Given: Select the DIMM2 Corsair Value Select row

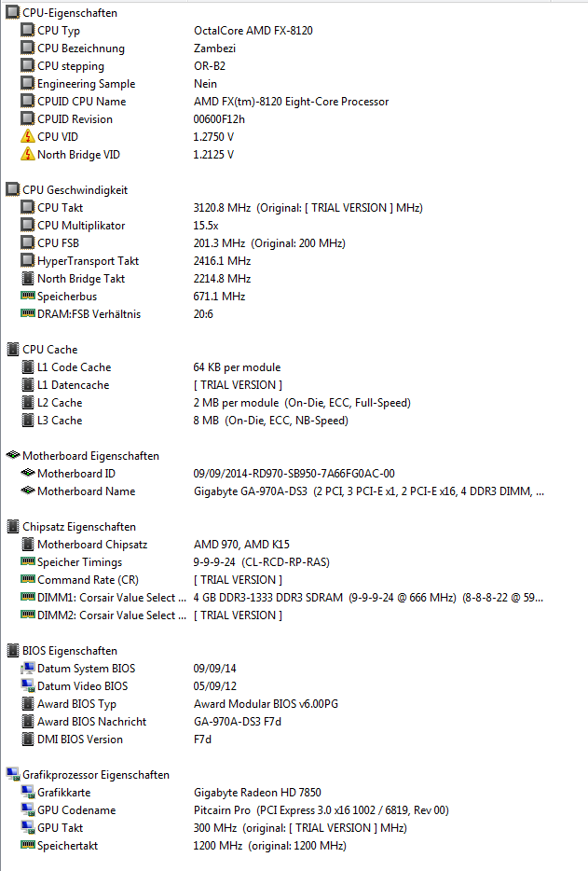Looking at the screenshot, I should [x=112, y=615].
